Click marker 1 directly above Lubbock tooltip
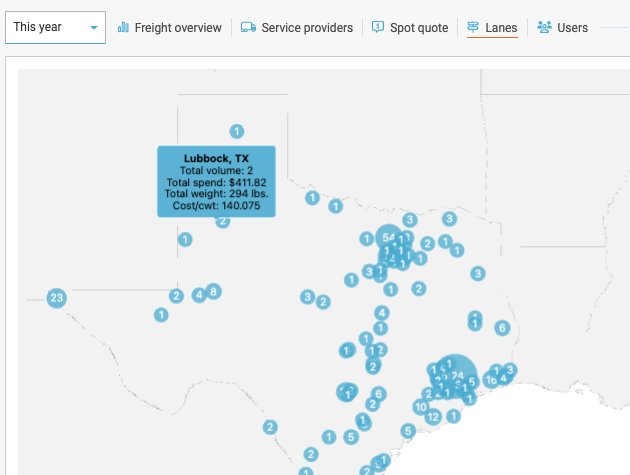The width and height of the screenshot is (630, 475). pos(236,131)
